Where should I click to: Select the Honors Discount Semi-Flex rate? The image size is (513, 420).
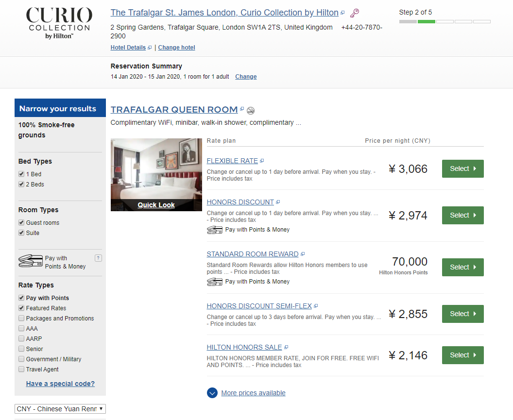pos(462,314)
